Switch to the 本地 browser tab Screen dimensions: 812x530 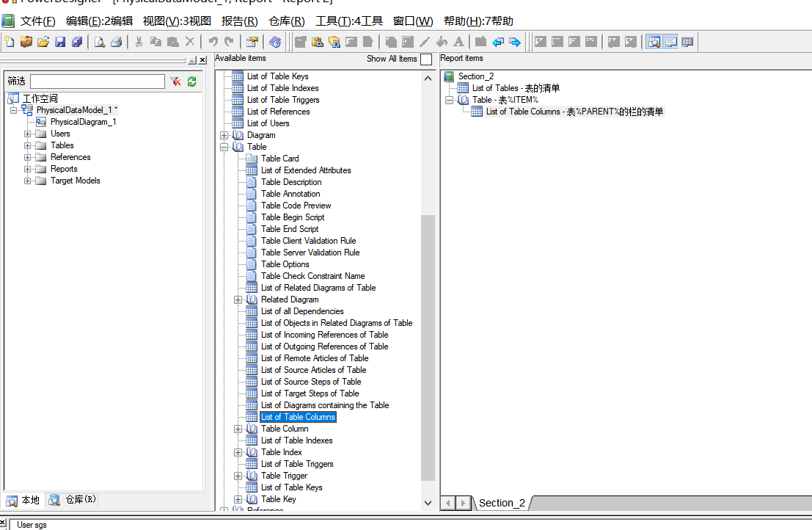(x=23, y=500)
